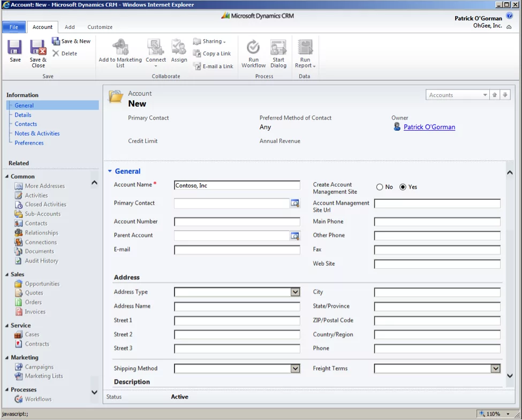Open the Patrick O'Gorman owner link
The image size is (522, 420).
429,127
